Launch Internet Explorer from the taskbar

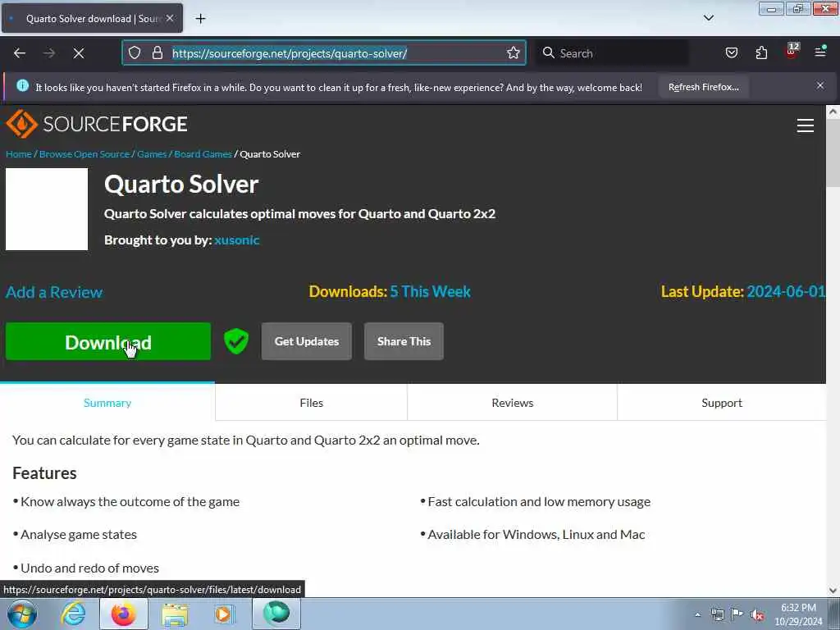point(73,614)
